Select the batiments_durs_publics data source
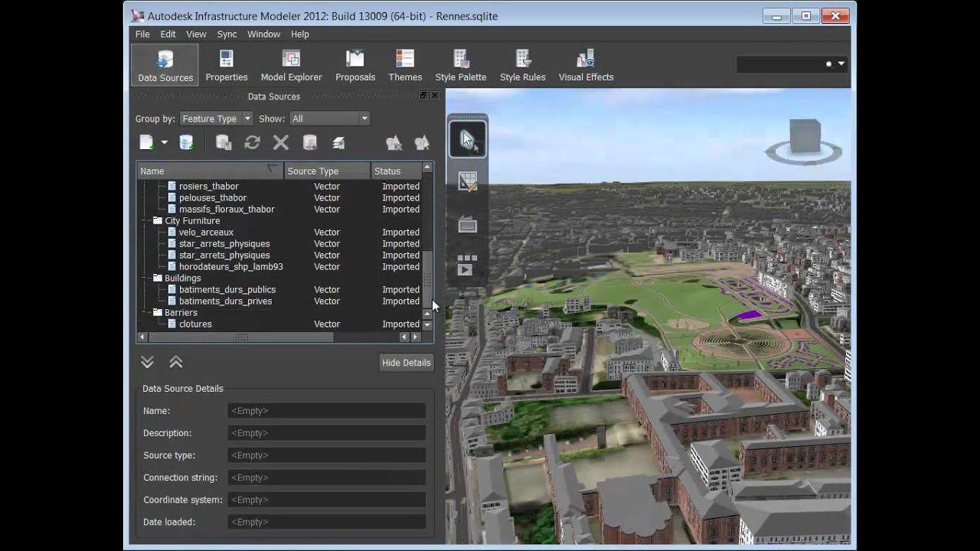980x551 pixels. tap(227, 290)
